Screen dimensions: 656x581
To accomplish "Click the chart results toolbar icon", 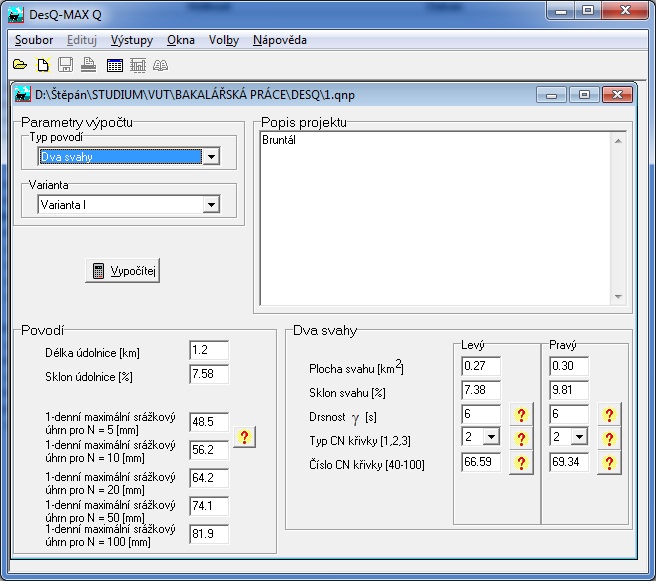I will coord(138,65).
